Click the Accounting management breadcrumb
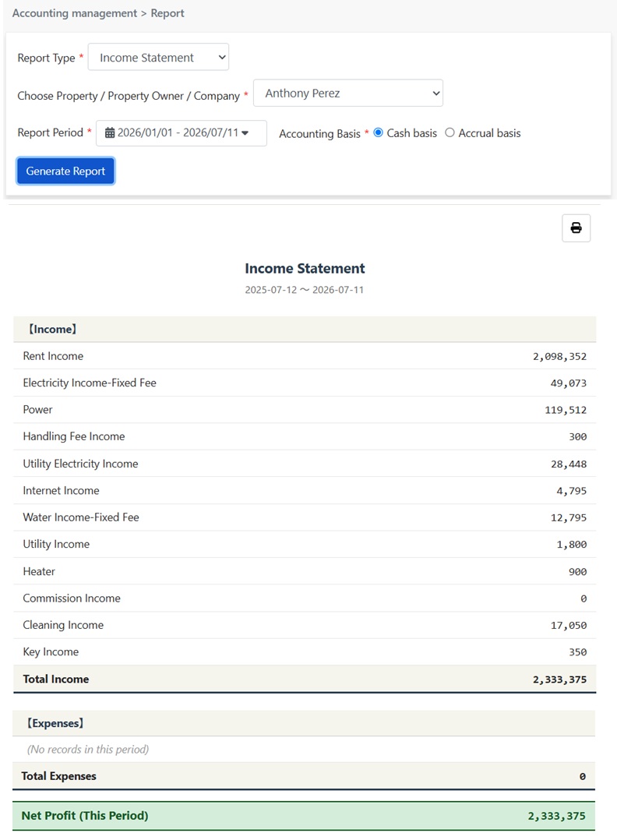Viewport: 617px width, 840px height. [75, 12]
